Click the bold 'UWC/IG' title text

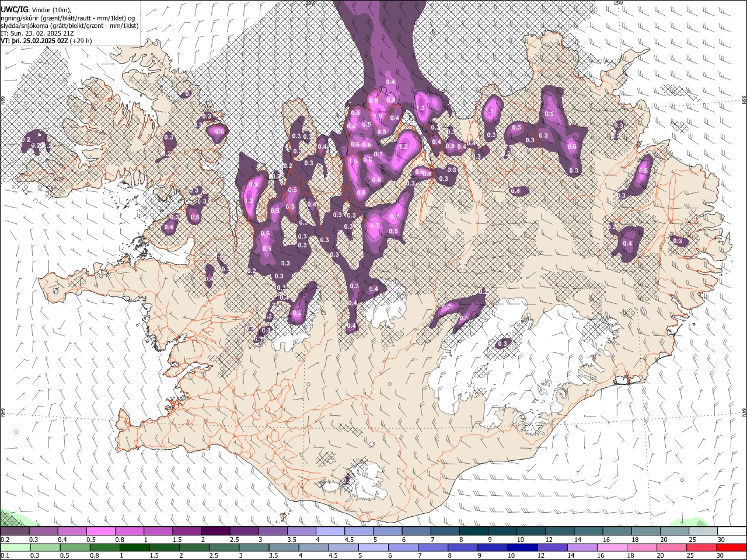click(13, 9)
